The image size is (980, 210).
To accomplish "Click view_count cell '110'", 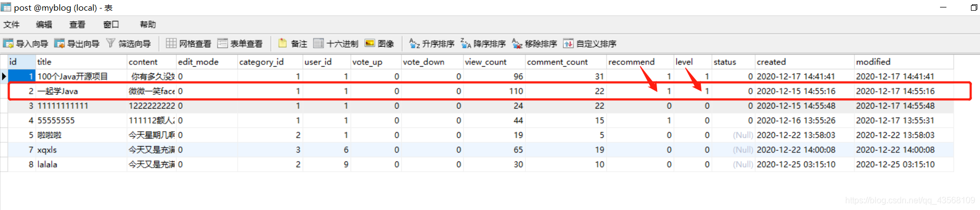I will click(x=494, y=91).
